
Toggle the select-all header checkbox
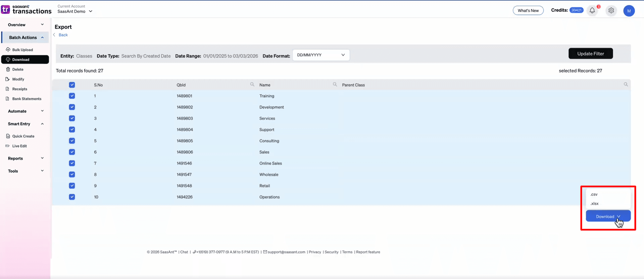[x=72, y=85]
